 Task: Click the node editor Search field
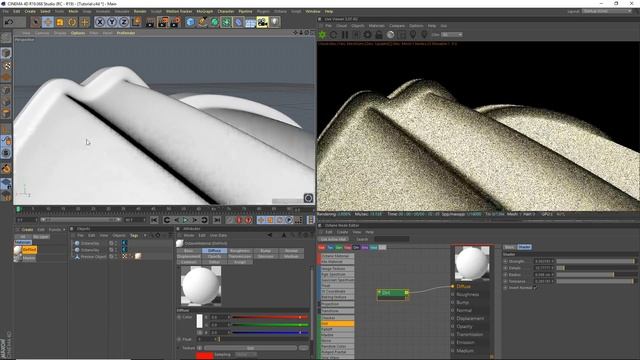pos(392,239)
